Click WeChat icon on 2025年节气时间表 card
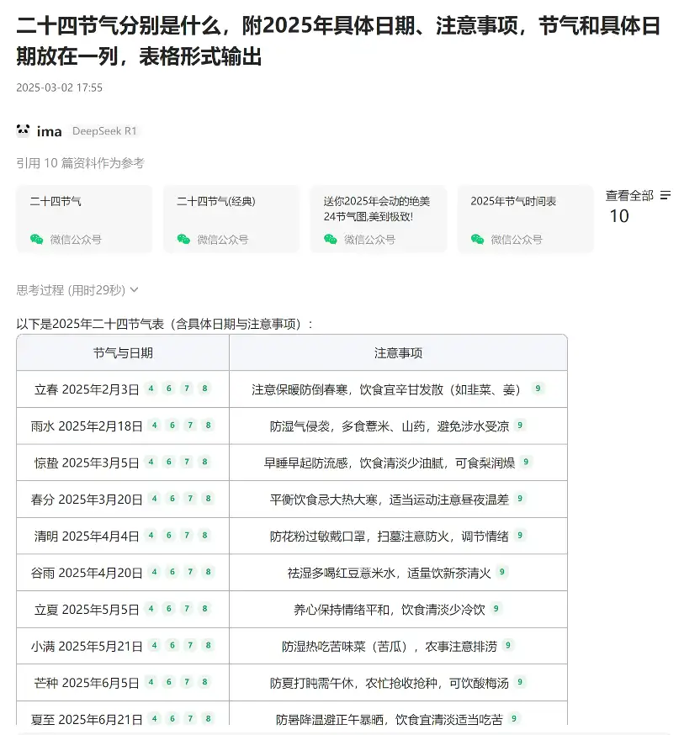Image resolution: width=700 pixels, height=735 pixels. (477, 240)
